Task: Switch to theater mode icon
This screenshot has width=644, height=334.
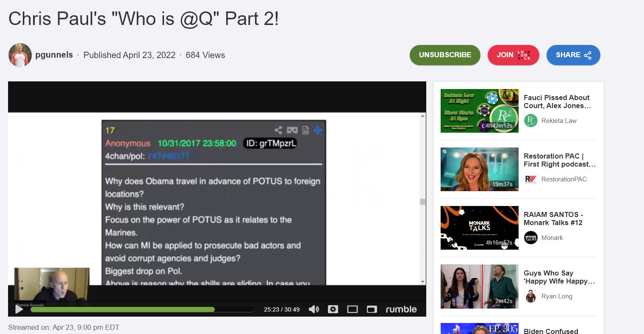Action: click(353, 309)
